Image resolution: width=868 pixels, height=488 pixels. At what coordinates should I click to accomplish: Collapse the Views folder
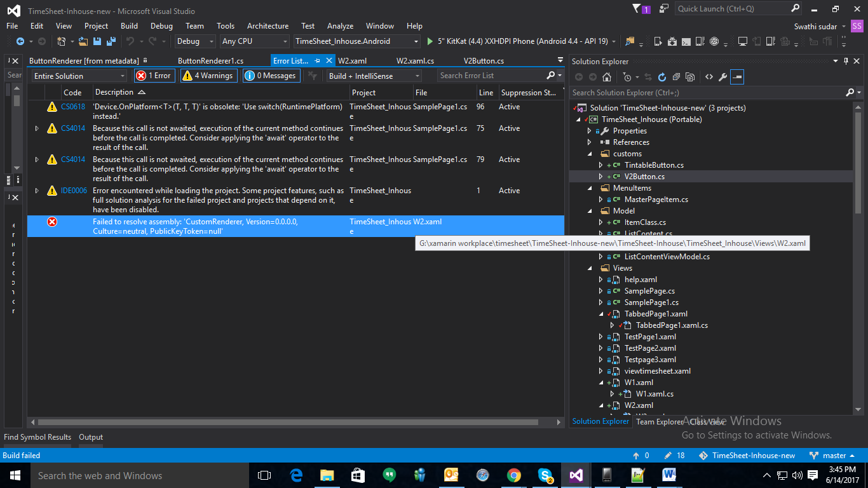[589, 268]
